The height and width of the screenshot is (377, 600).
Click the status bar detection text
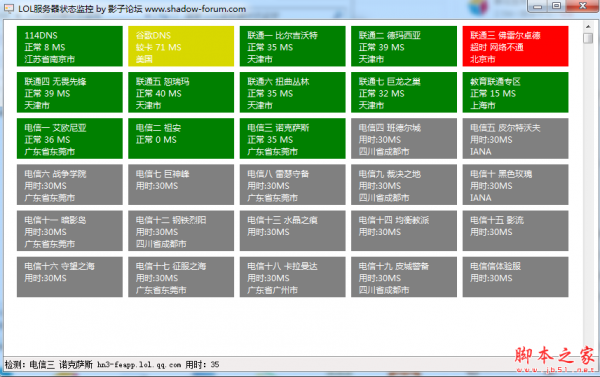(x=112, y=364)
